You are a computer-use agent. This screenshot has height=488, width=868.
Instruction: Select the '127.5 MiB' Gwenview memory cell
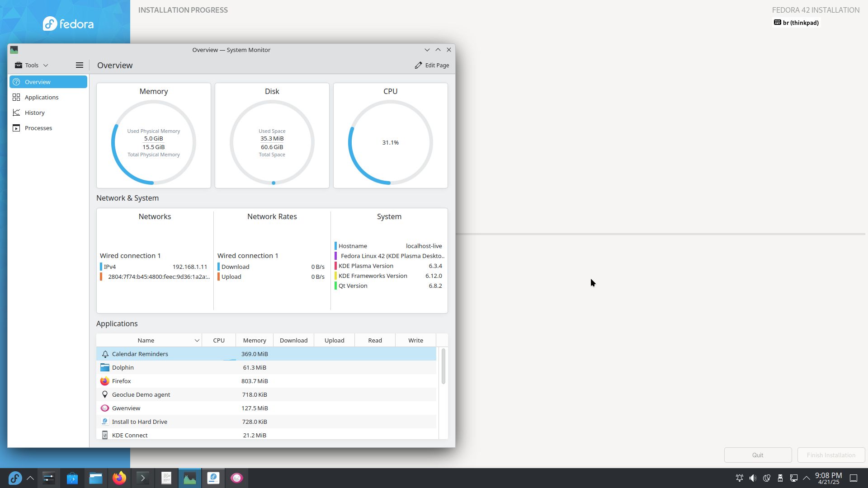tap(255, 408)
